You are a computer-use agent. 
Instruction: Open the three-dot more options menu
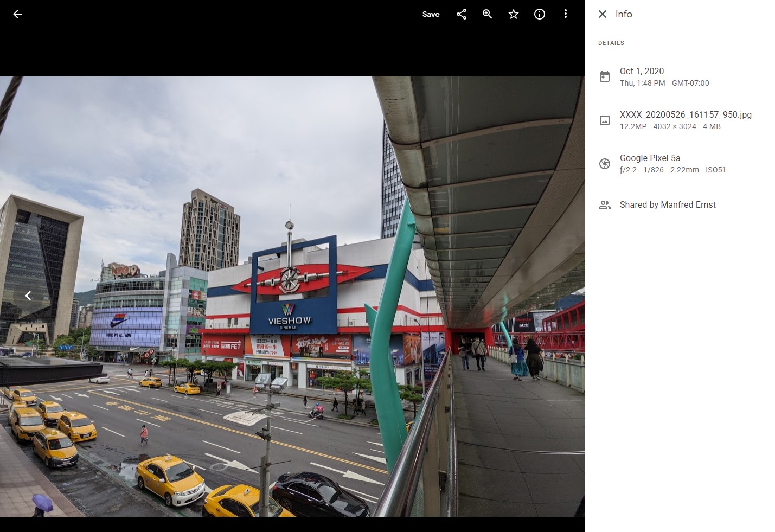(566, 14)
